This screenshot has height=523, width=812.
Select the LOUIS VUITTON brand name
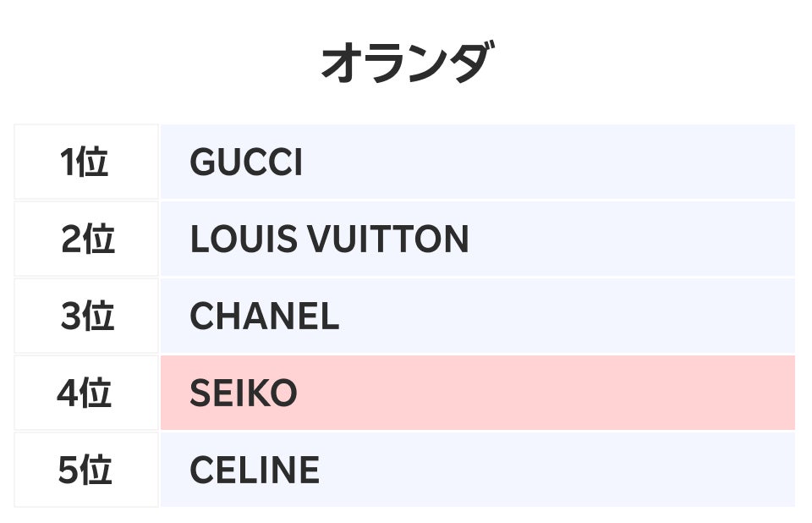[329, 239]
